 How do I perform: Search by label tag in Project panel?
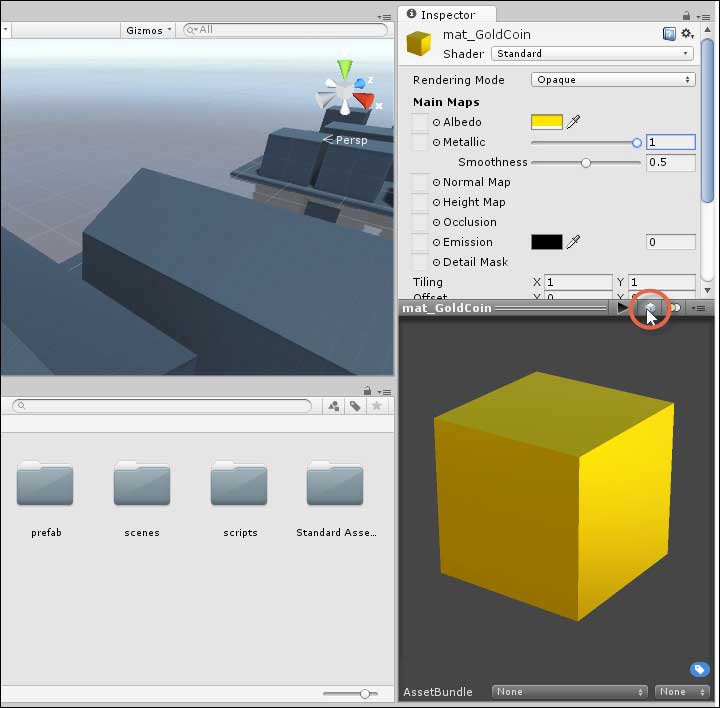pos(355,406)
